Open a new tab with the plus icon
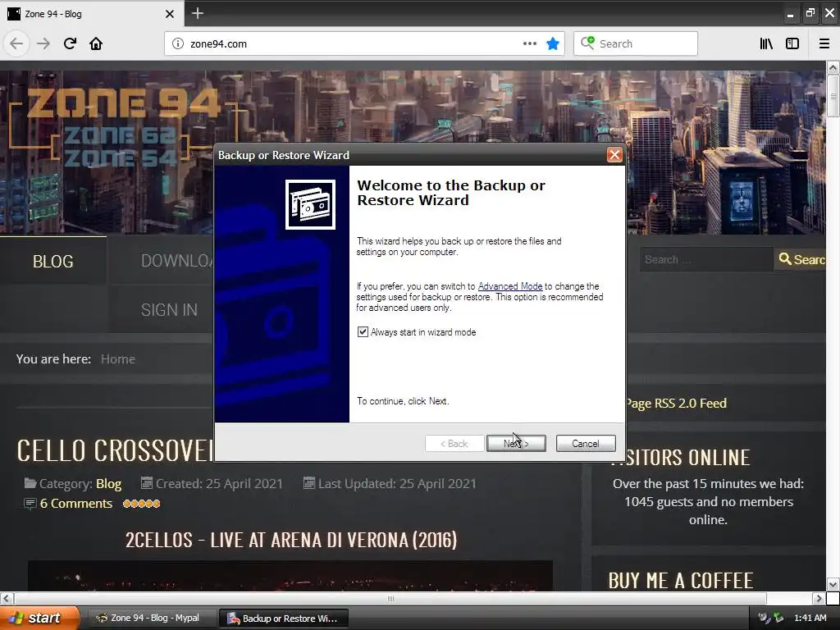 (x=197, y=13)
